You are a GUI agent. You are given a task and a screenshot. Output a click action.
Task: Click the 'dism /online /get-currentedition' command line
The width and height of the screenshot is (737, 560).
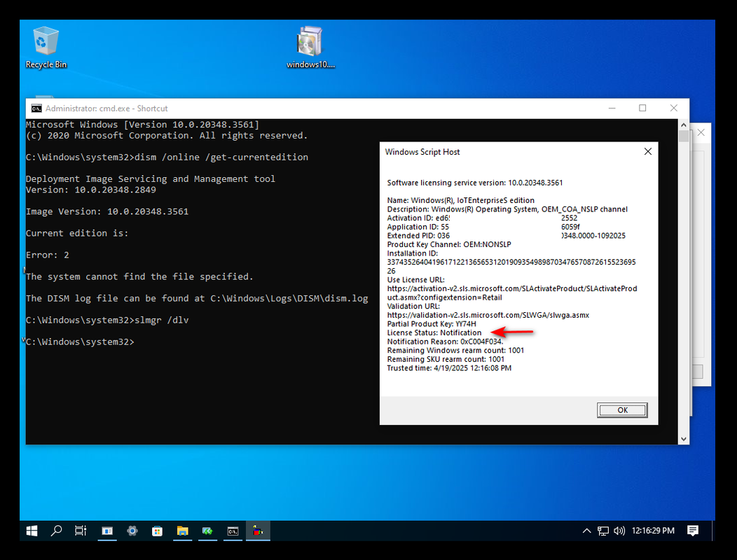click(x=167, y=157)
